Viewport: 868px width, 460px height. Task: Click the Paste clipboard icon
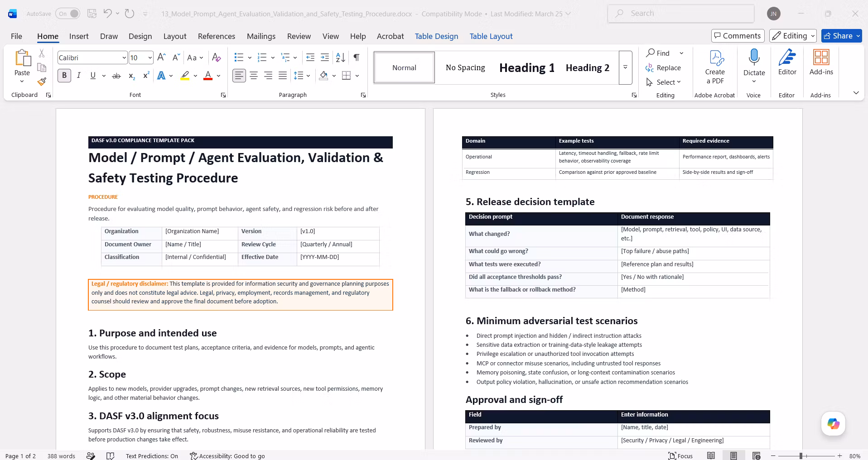tap(22, 59)
